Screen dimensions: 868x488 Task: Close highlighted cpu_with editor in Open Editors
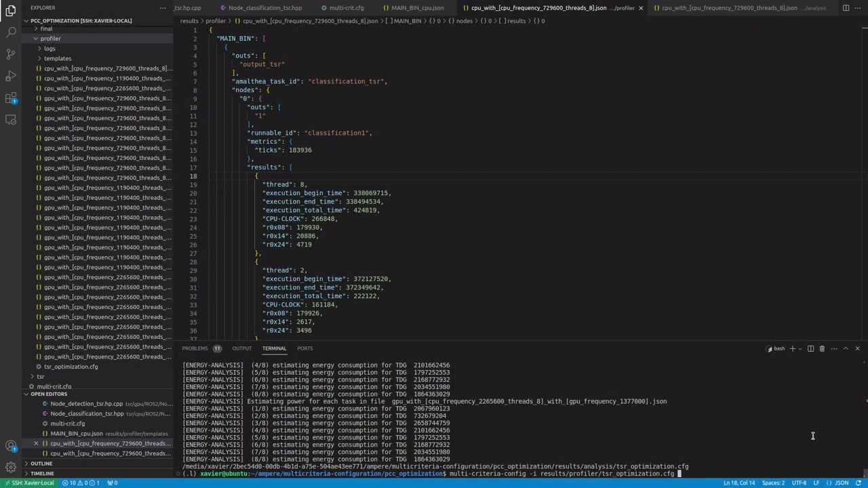(36, 443)
